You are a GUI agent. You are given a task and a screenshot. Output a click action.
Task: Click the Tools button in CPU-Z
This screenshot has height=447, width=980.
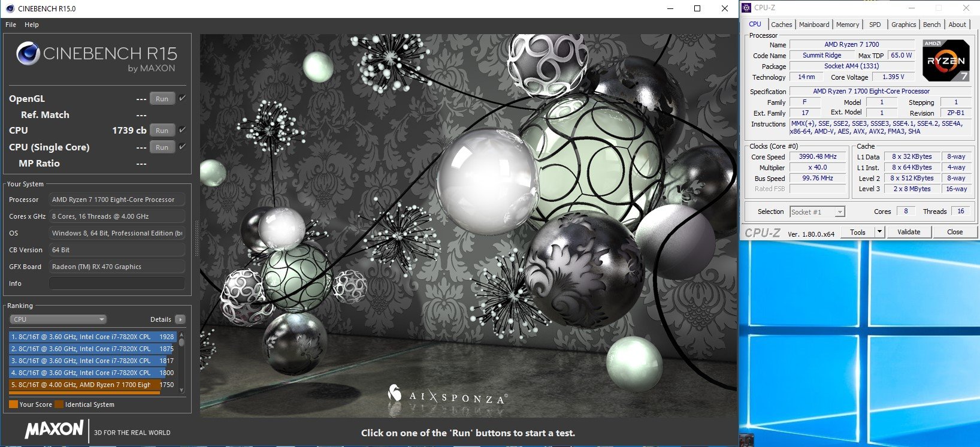pyautogui.click(x=858, y=232)
